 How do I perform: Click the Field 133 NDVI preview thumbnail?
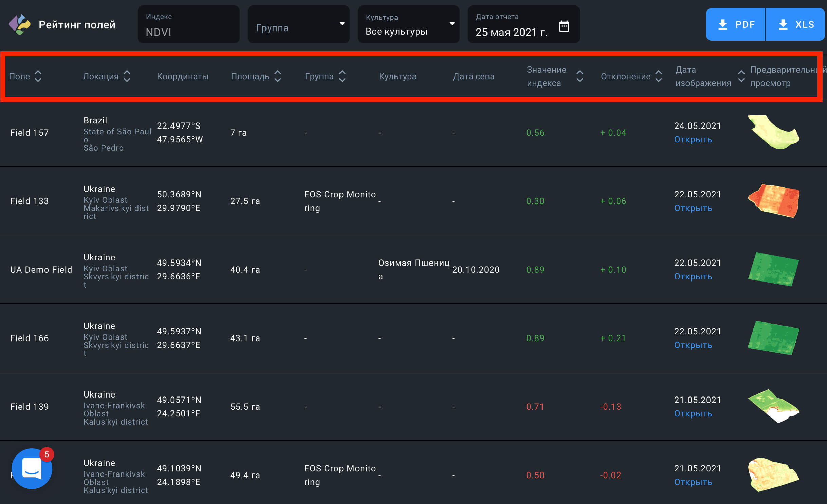773,201
